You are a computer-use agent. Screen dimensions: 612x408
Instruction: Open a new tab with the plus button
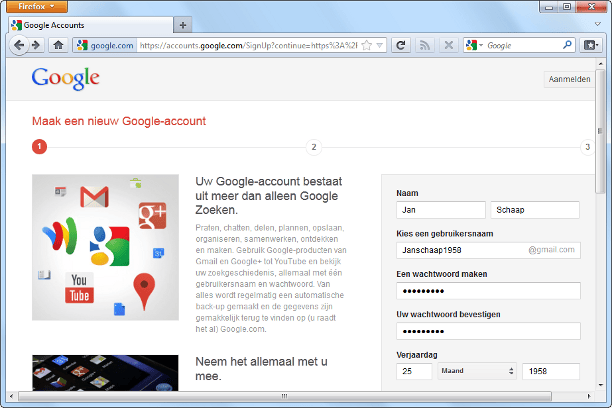tap(183, 25)
